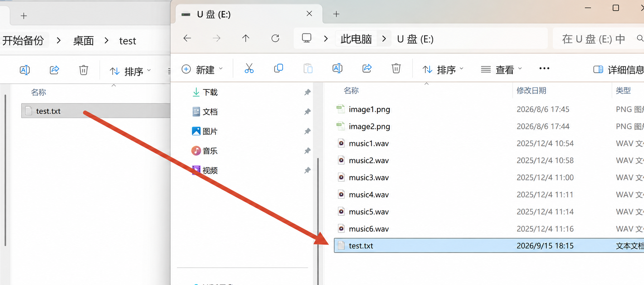Click the Share icon in U 盘 window toolbar
The height and width of the screenshot is (285, 644).
pyautogui.click(x=367, y=69)
